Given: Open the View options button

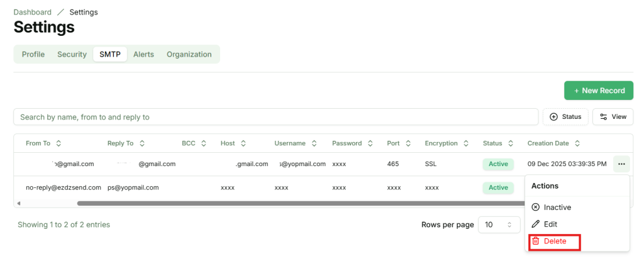Looking at the screenshot, I should click(613, 117).
